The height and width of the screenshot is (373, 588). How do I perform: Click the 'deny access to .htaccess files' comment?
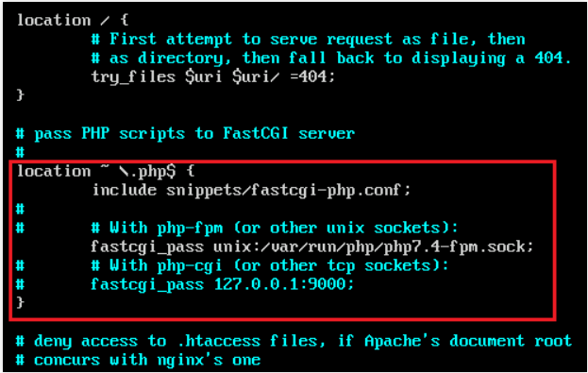tap(294, 341)
